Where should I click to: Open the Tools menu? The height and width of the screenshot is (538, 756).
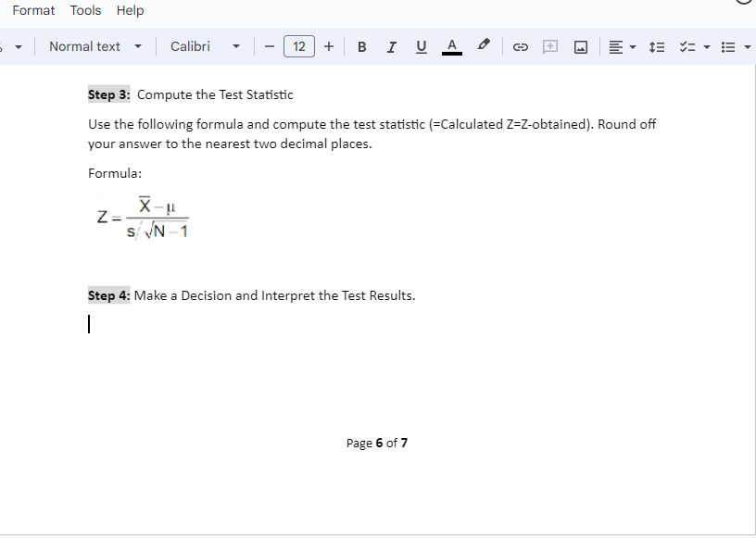click(85, 10)
